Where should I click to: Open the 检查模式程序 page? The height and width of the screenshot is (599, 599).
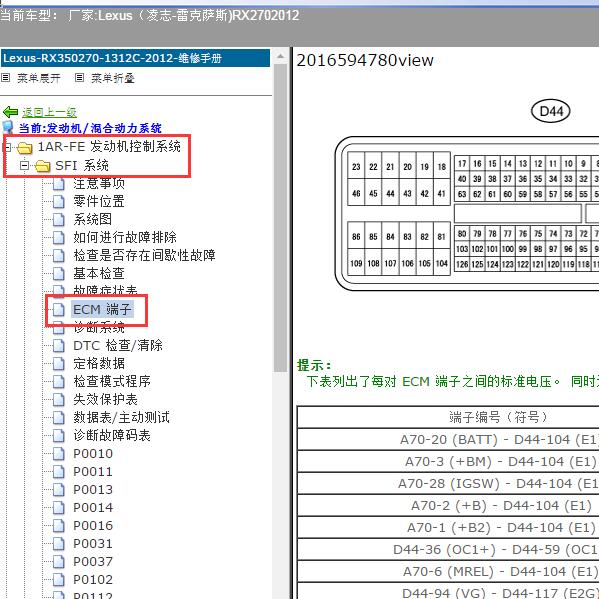112,381
